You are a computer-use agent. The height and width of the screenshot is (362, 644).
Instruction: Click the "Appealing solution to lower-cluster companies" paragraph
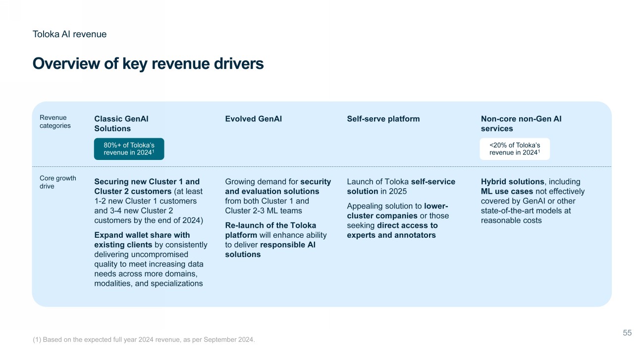(x=398, y=220)
